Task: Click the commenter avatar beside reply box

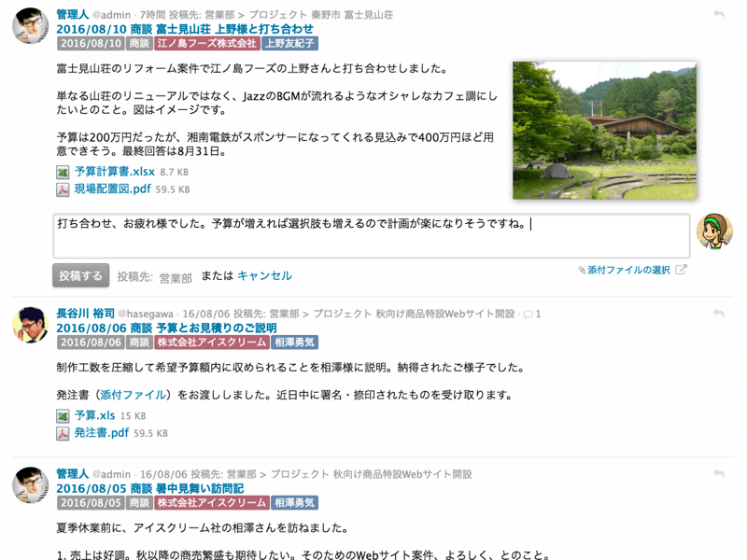Action: pos(714,231)
